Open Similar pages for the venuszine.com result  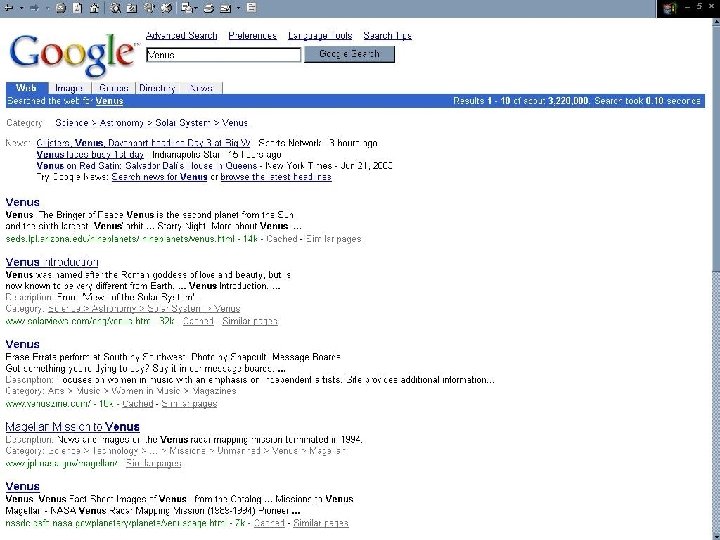click(189, 404)
